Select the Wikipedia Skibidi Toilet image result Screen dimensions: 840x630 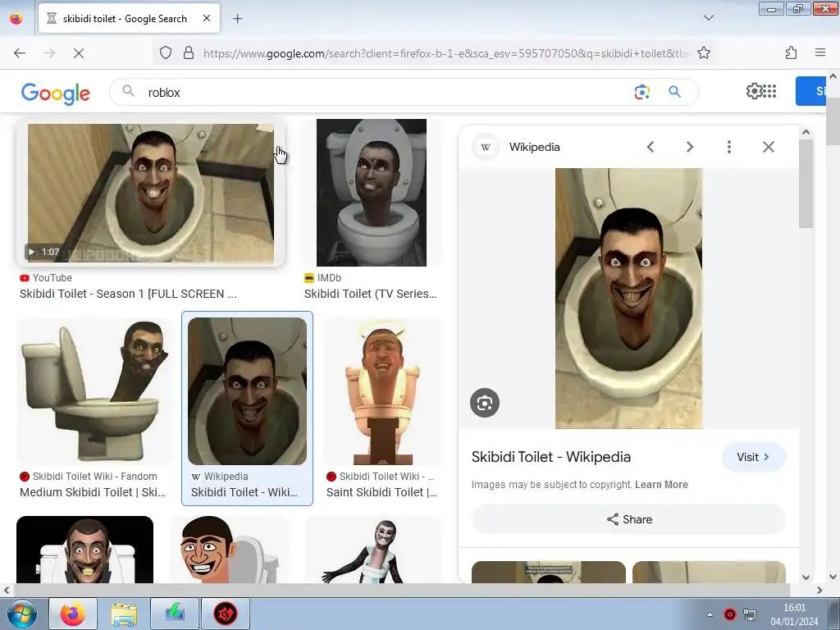point(248,391)
